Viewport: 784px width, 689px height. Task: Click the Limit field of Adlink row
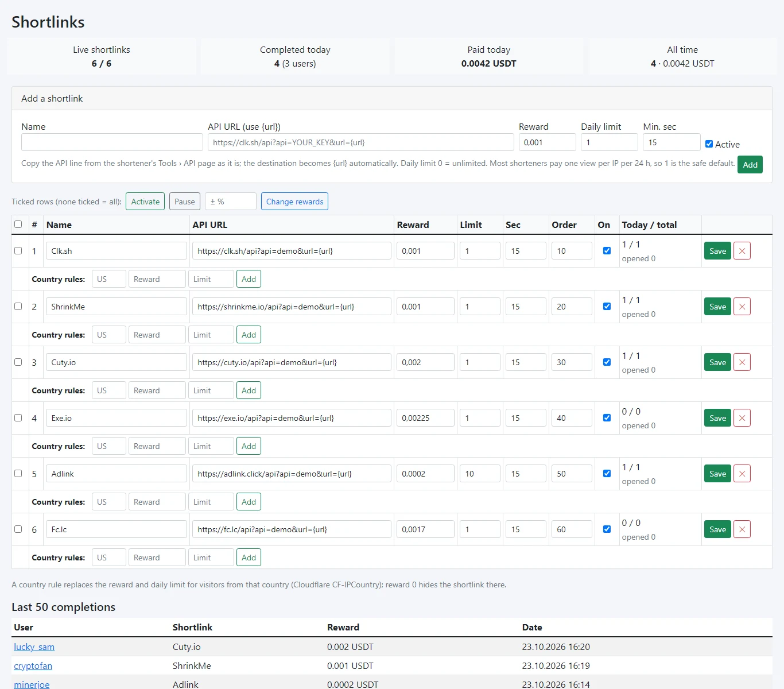point(480,474)
